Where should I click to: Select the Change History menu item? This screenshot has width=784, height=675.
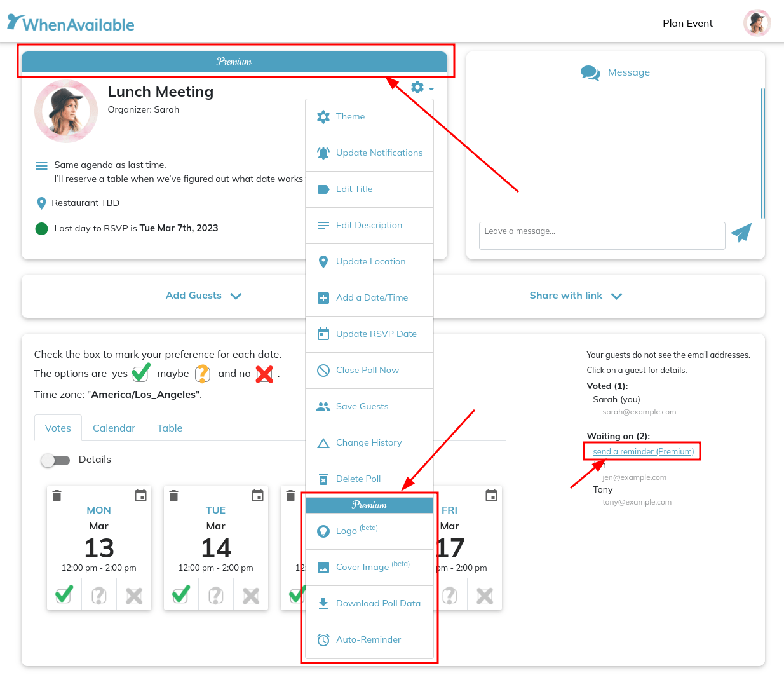pyautogui.click(x=369, y=443)
